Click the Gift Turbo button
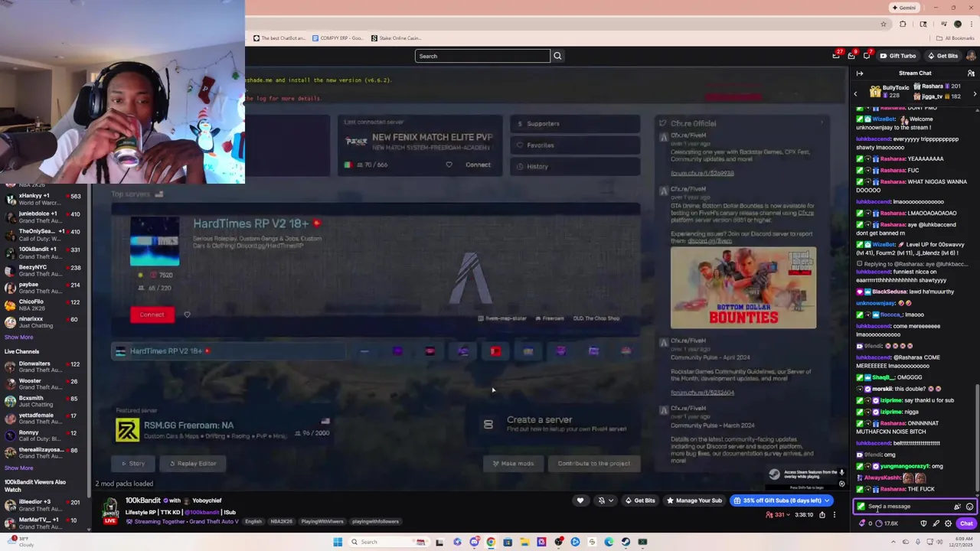Viewport: 980px width, 551px height. (897, 56)
